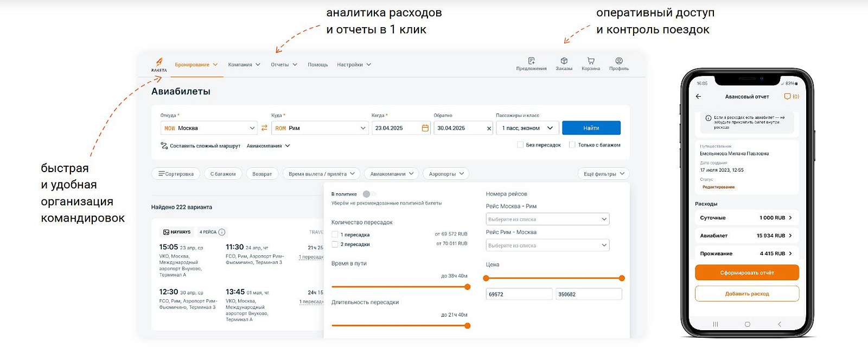Screen dimensions: 868x347
Task: Tap comments icon in phone header
Action: point(787,97)
